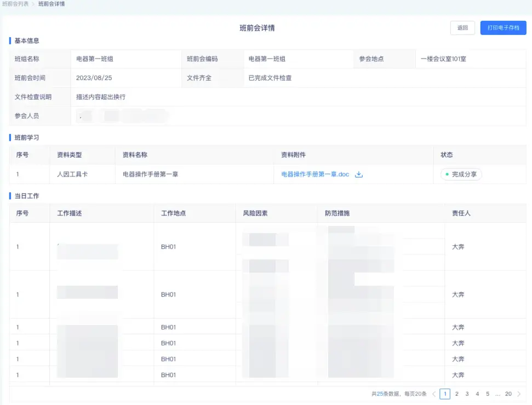Go to pagination page 3

tap(467, 394)
